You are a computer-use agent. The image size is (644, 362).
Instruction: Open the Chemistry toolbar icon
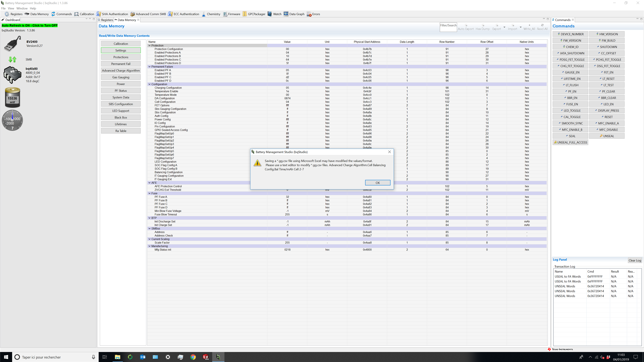[204, 14]
